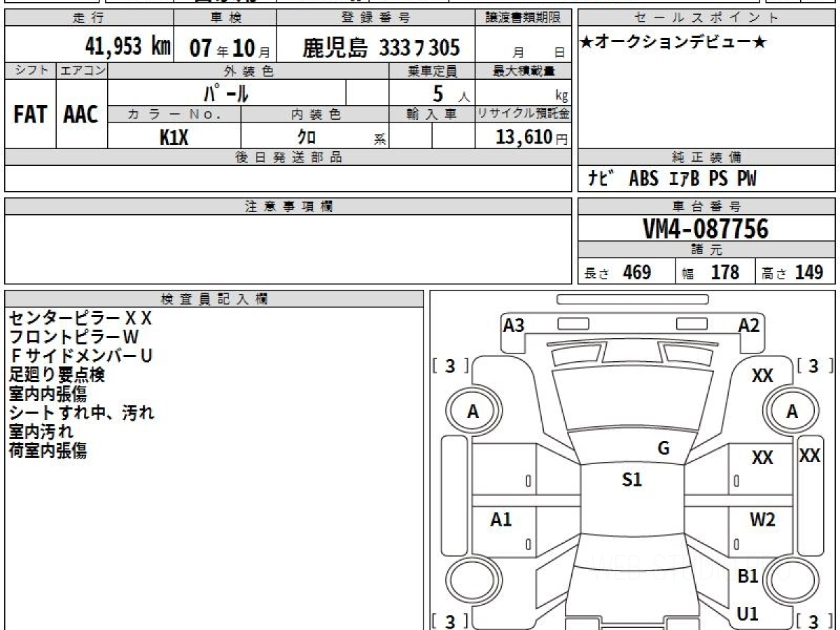Click the 走行 column header

[x=89, y=18]
